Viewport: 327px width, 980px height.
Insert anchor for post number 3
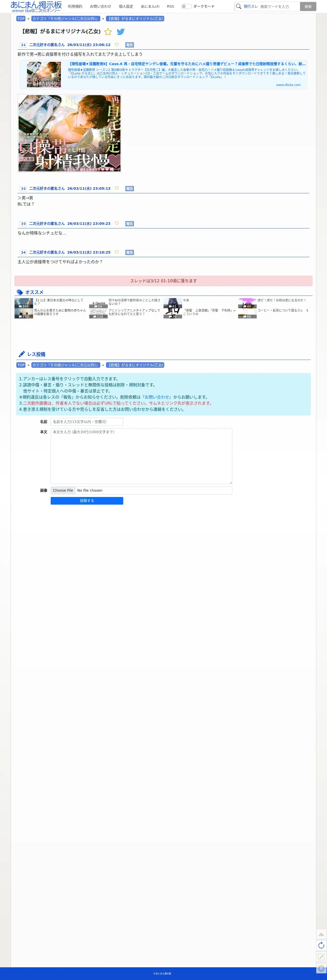pyautogui.click(x=23, y=224)
